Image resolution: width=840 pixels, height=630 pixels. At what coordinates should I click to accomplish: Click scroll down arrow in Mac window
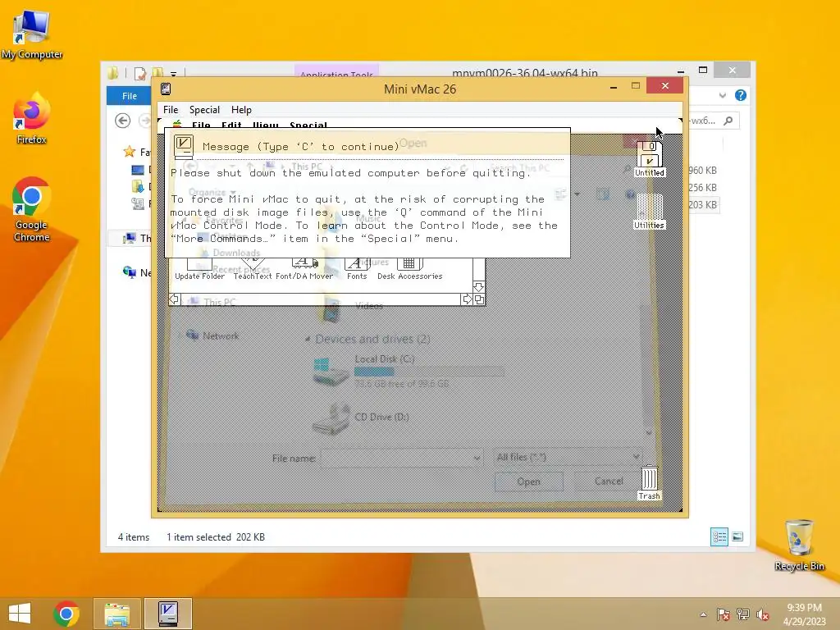tap(479, 286)
